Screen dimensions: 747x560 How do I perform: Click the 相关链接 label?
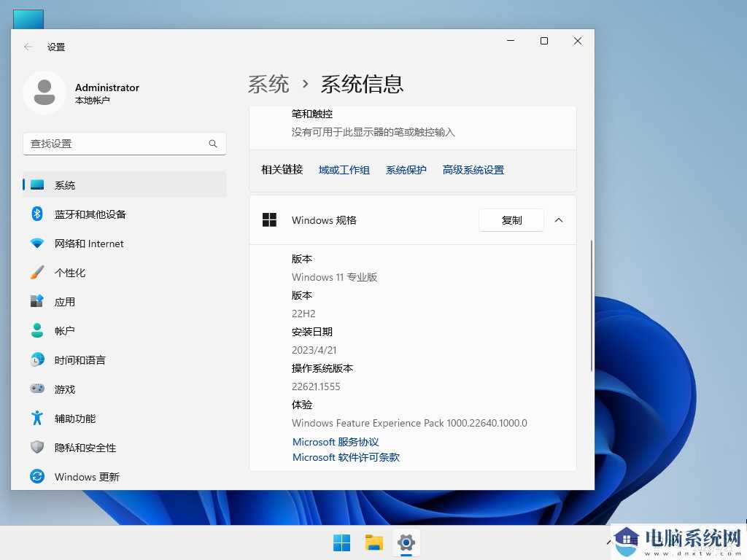pyautogui.click(x=282, y=169)
